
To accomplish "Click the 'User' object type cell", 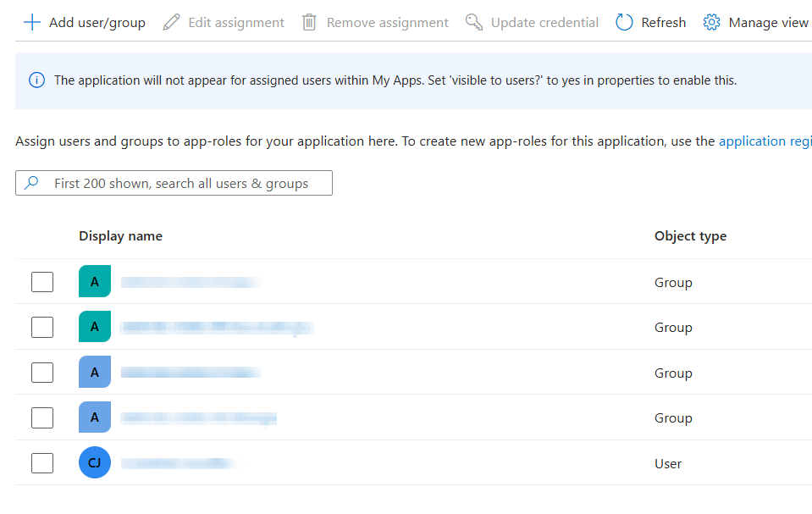I will [x=668, y=464].
